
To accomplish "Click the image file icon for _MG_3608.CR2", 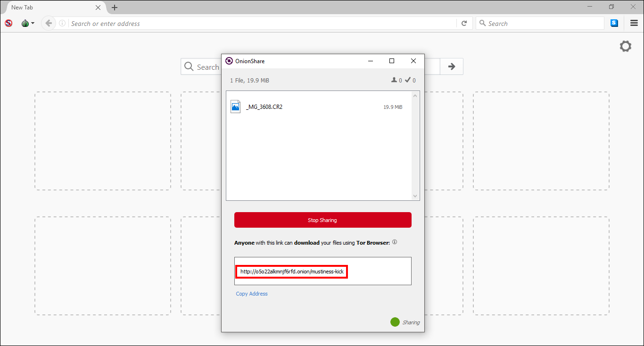I will pyautogui.click(x=235, y=107).
